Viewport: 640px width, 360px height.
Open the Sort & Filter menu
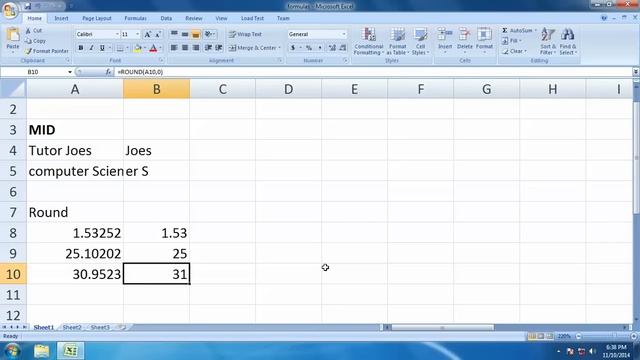(x=548, y=41)
